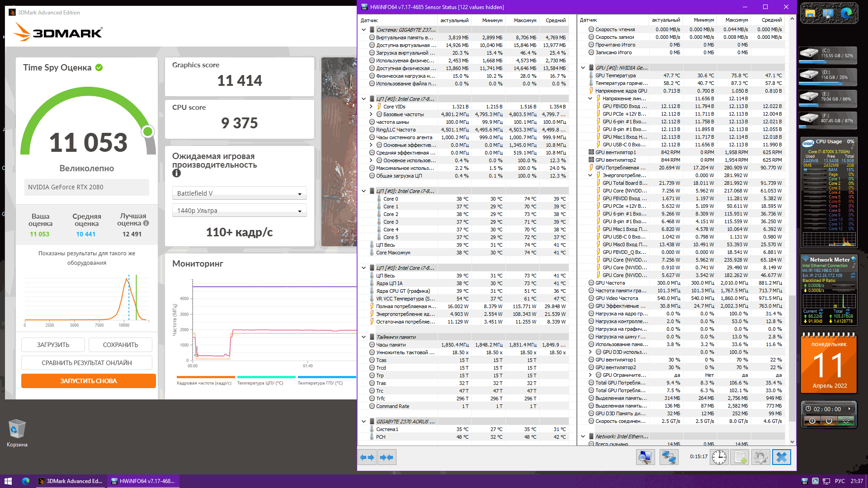Click the info icon near expected gaming performance
868x488 pixels.
pos(176,173)
